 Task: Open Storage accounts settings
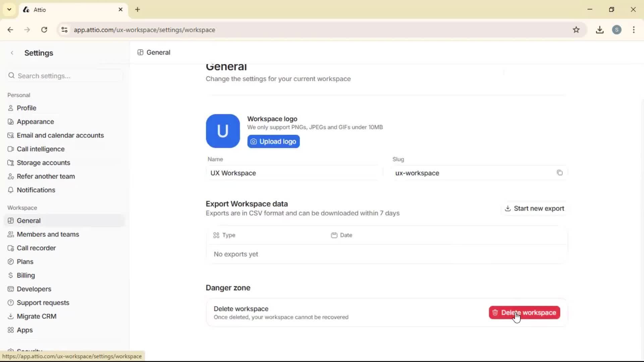(44, 163)
